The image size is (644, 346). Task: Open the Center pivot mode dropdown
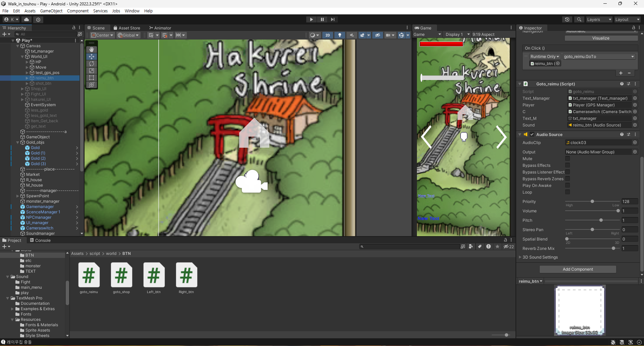point(102,35)
